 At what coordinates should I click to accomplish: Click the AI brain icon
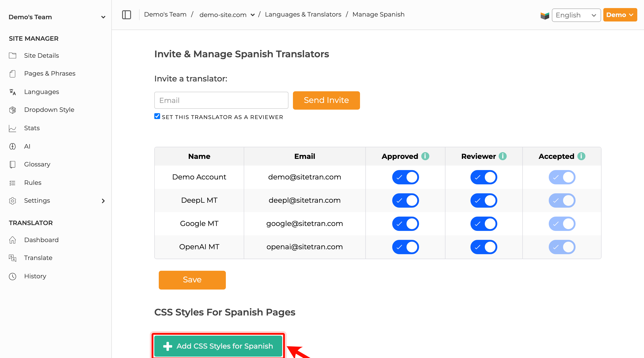[x=13, y=146]
